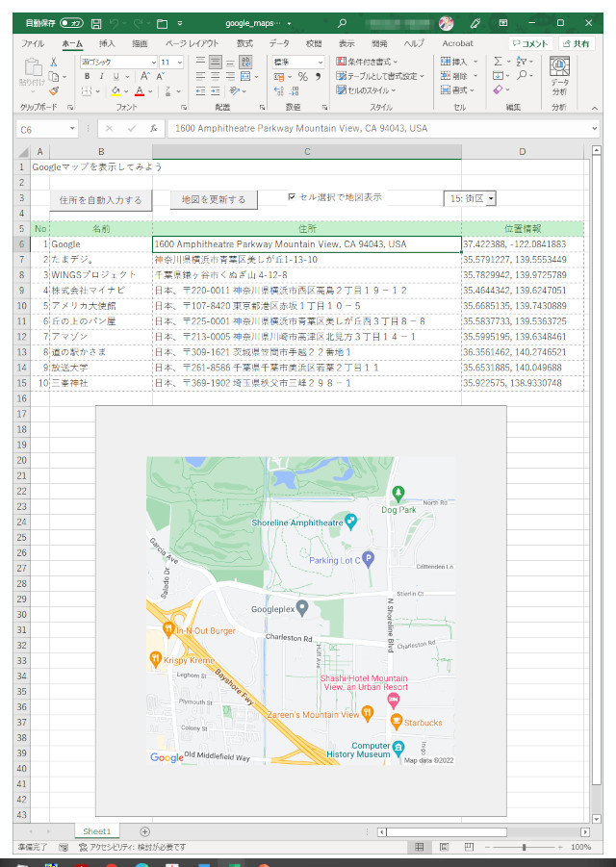Click the 挿入 button in the セル group
This screenshot has width=616, height=867.
pos(459,62)
